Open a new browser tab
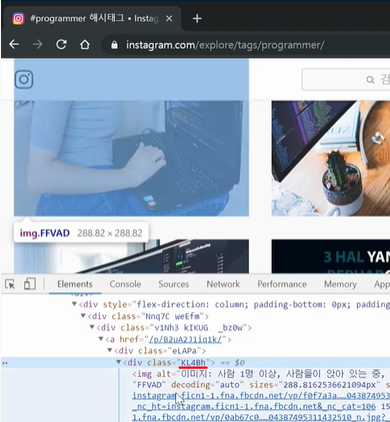This screenshot has height=422, width=390. click(197, 19)
